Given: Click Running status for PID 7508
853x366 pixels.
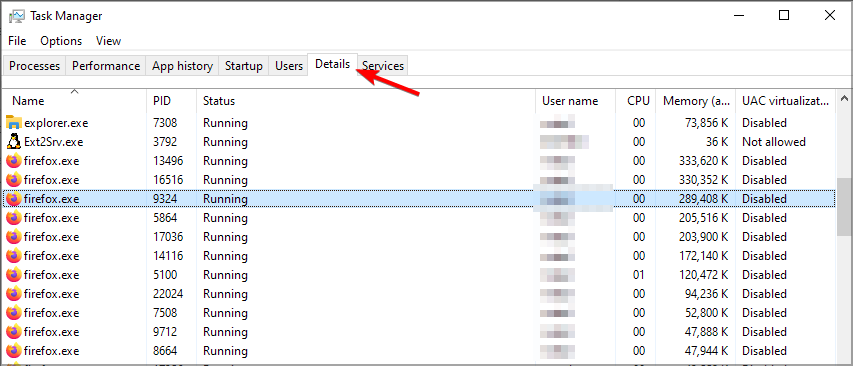Looking at the screenshot, I should (226, 313).
